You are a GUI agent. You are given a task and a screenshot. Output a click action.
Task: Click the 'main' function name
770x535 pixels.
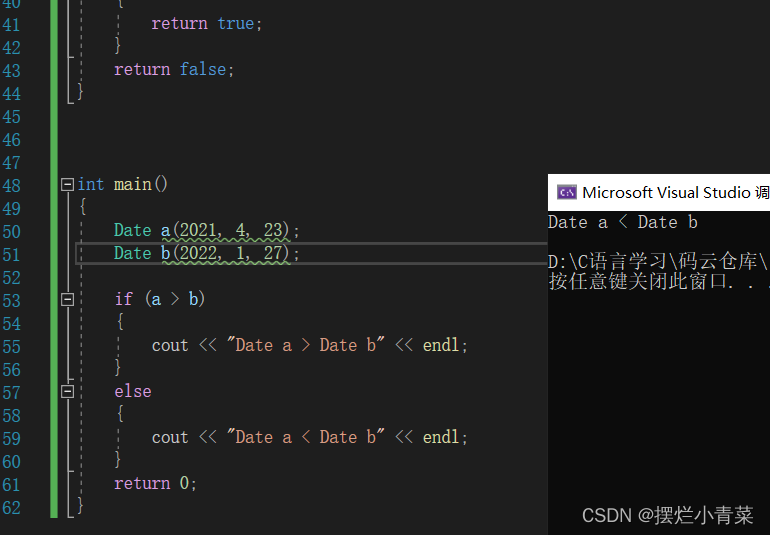coord(133,185)
